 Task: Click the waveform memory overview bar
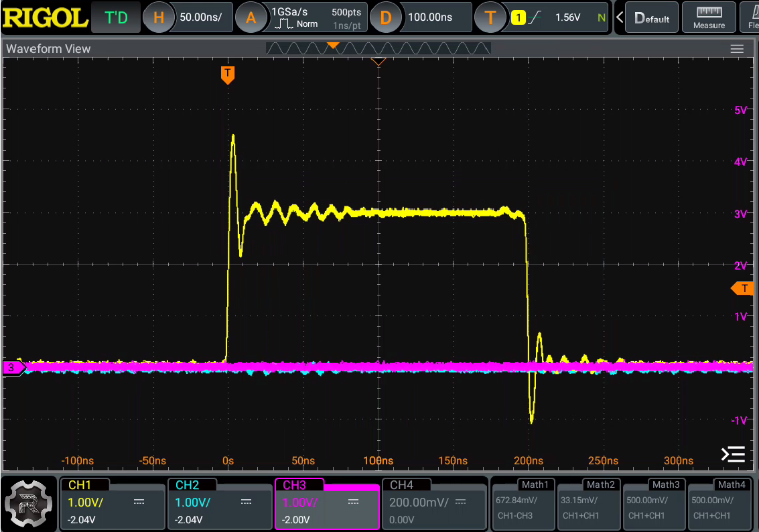(378, 48)
